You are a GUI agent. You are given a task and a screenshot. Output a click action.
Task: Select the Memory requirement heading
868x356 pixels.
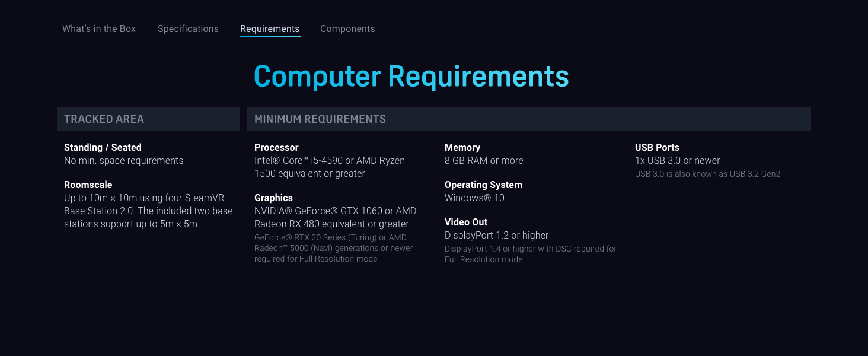462,147
